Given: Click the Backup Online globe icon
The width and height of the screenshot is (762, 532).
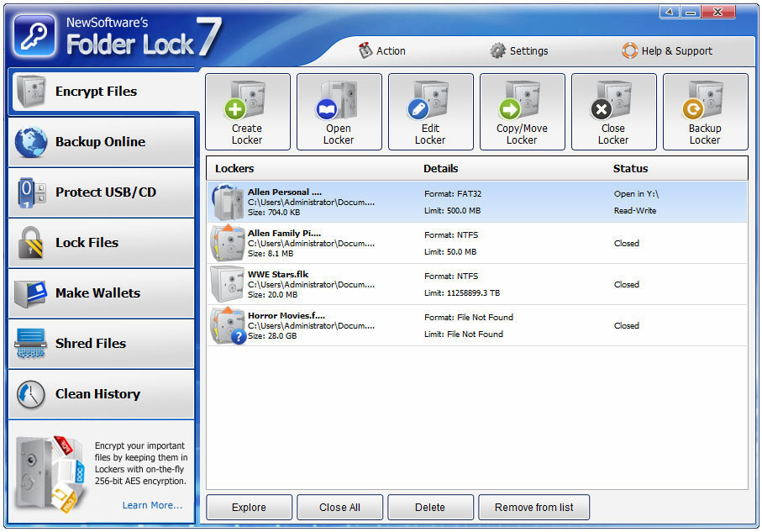Looking at the screenshot, I should (x=31, y=141).
